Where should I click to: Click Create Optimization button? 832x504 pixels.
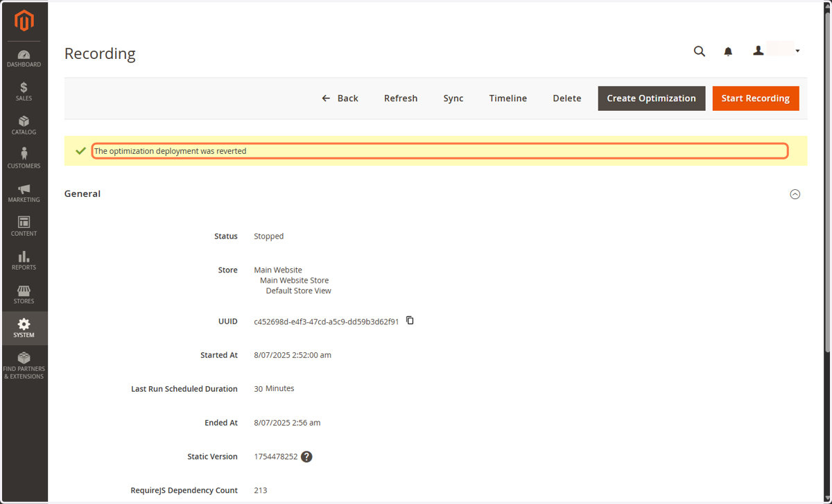[x=652, y=98]
